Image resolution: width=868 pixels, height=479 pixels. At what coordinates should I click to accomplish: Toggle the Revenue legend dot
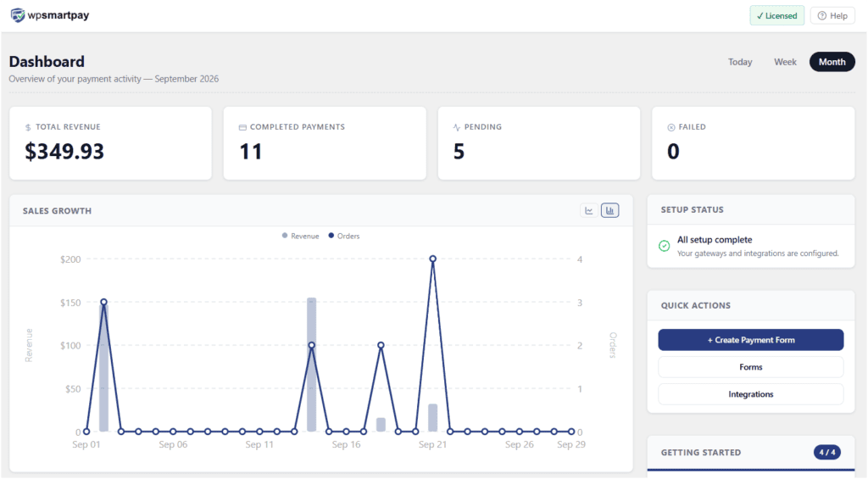(285, 236)
